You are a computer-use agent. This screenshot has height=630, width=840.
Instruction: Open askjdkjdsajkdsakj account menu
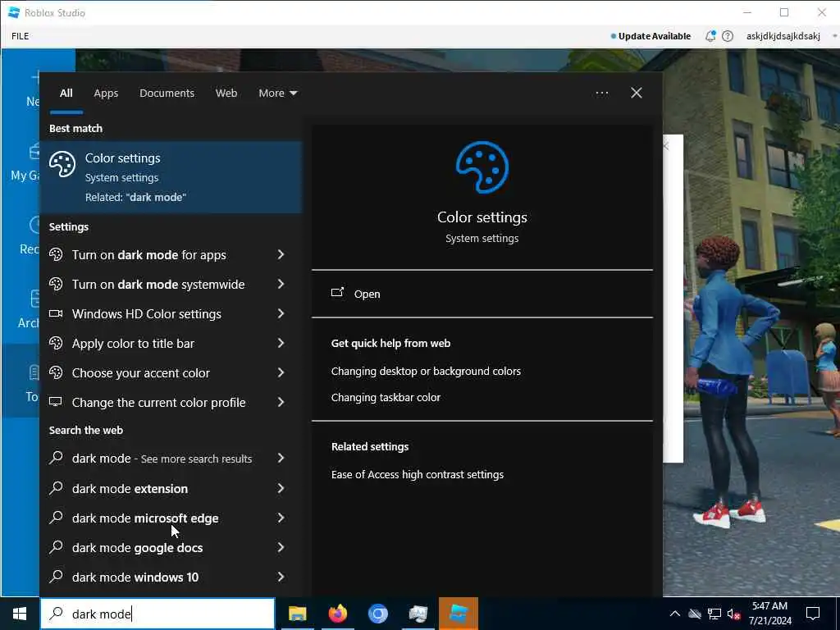click(783, 36)
